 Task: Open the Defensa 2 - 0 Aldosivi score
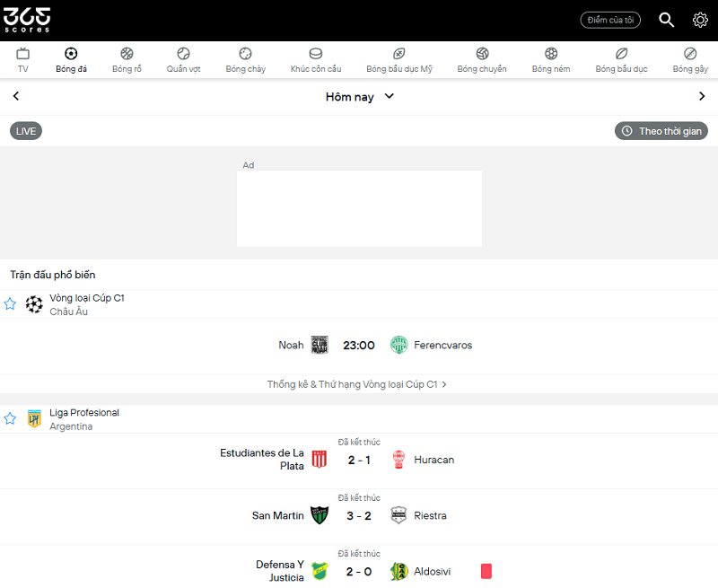(359, 572)
